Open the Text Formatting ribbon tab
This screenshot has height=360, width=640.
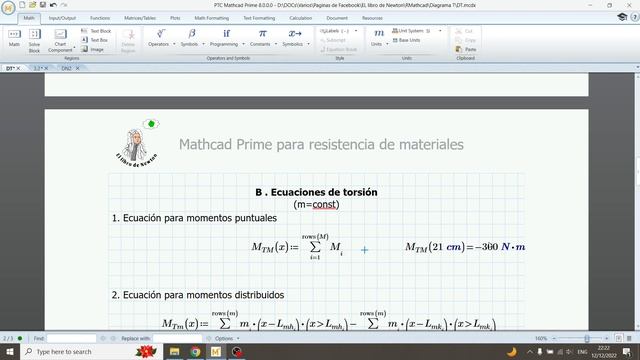[x=259, y=18]
